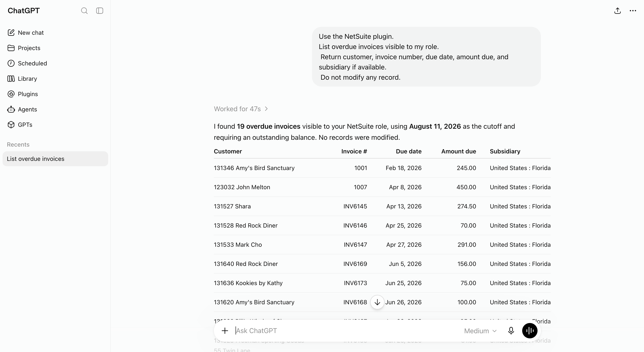Click invoice number INV6168
The height and width of the screenshot is (352, 644).
click(355, 302)
